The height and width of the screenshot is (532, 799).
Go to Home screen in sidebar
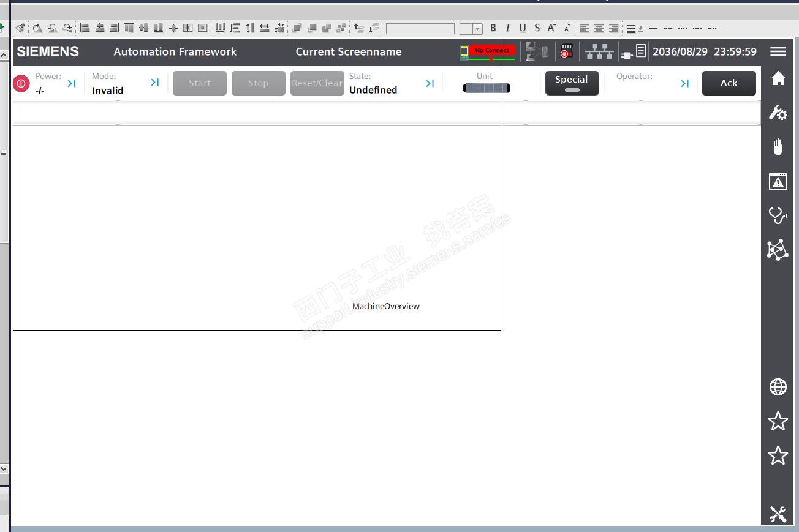pyautogui.click(x=778, y=78)
